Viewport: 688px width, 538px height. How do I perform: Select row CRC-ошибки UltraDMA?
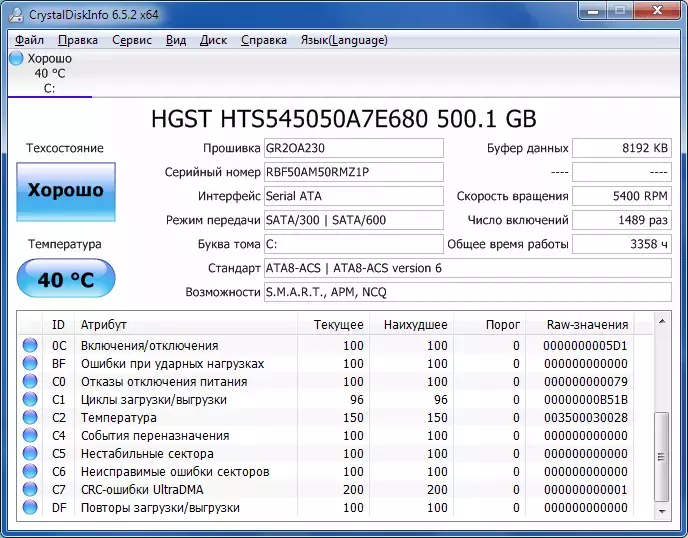(335, 489)
